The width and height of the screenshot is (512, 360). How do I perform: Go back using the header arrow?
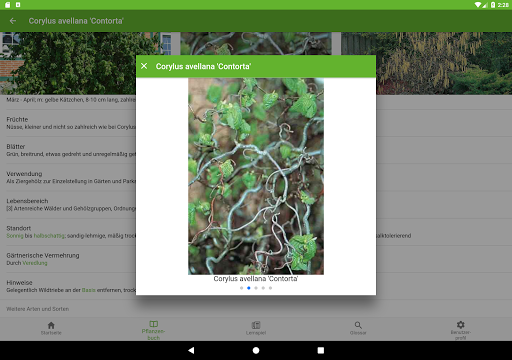click(x=13, y=21)
